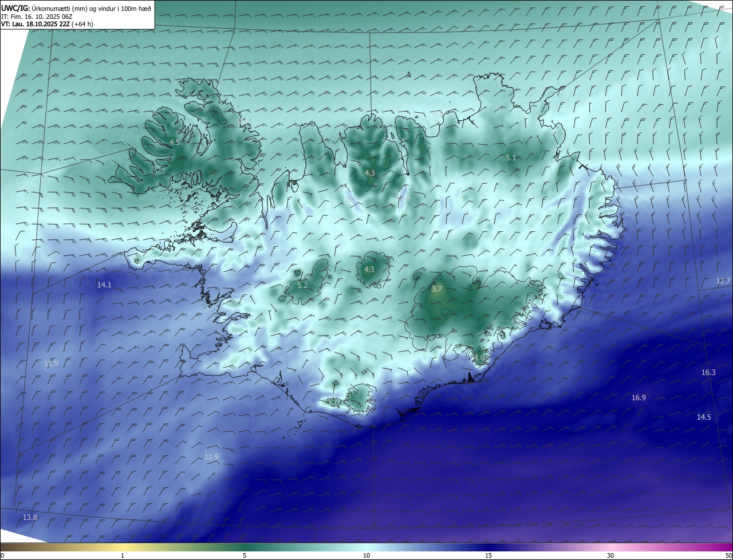Click the 15 tick on the colour scale

(x=488, y=555)
